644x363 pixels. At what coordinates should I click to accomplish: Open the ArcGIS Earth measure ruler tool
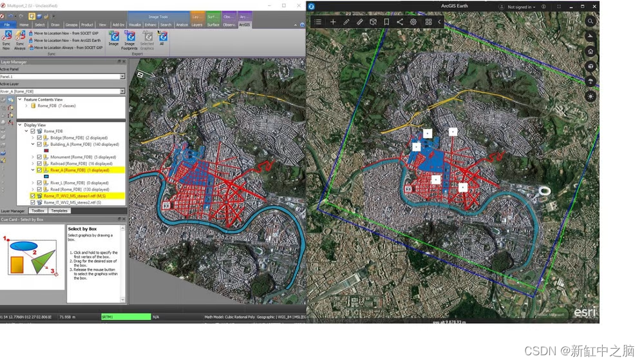coord(360,22)
